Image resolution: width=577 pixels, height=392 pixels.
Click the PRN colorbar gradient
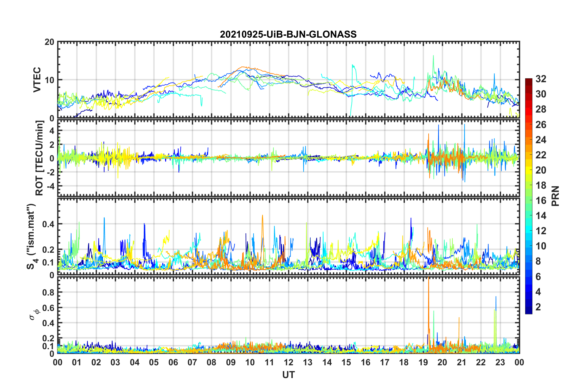pos(529,196)
